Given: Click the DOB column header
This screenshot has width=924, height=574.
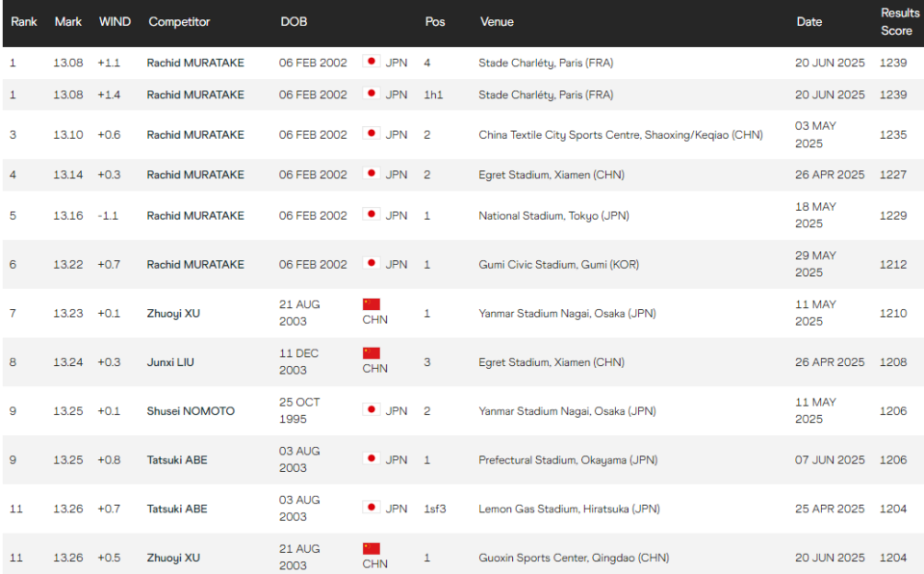Looking at the screenshot, I should (x=294, y=22).
